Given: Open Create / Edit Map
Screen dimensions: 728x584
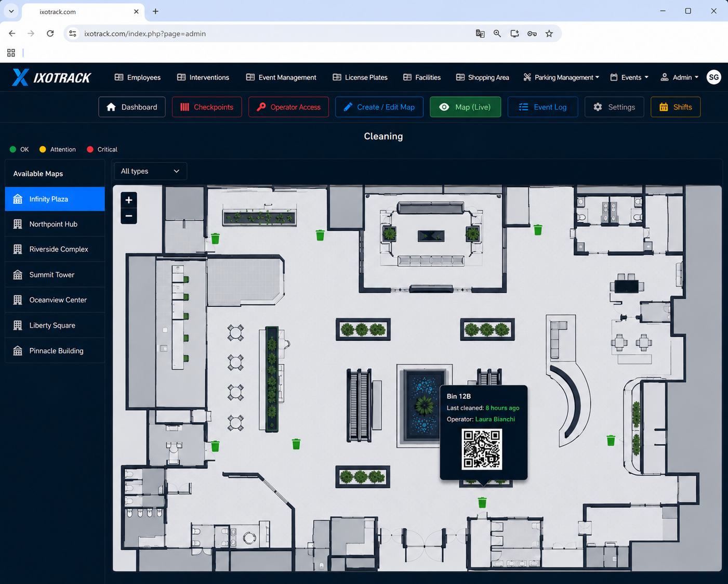Looking at the screenshot, I should (379, 107).
